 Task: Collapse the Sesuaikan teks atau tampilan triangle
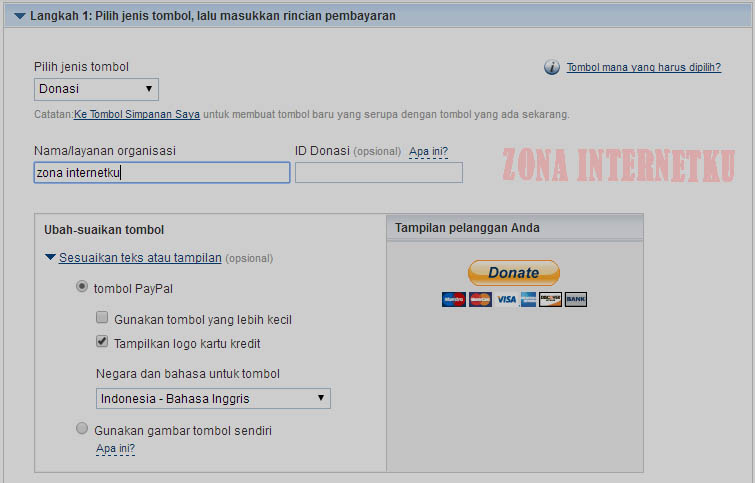coord(50,257)
